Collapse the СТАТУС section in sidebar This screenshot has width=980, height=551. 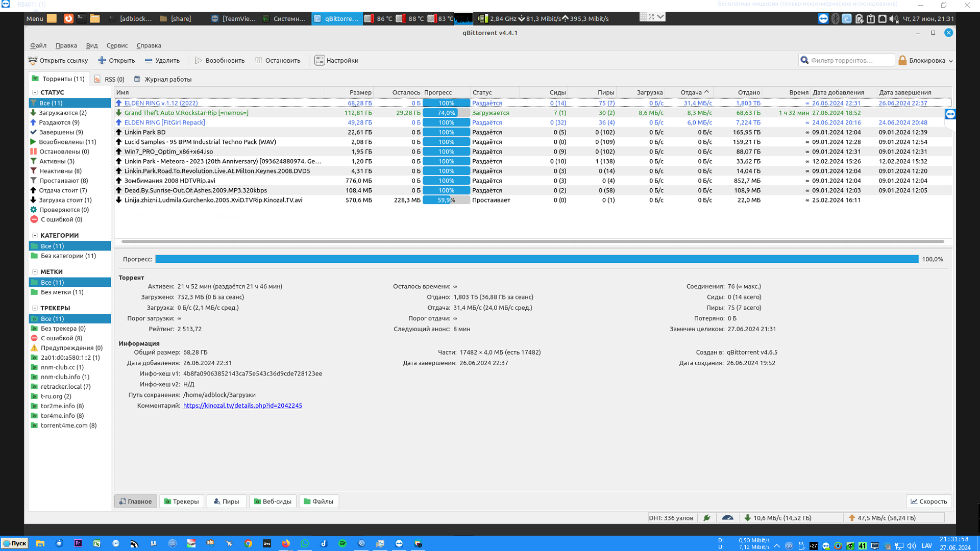click(35, 92)
